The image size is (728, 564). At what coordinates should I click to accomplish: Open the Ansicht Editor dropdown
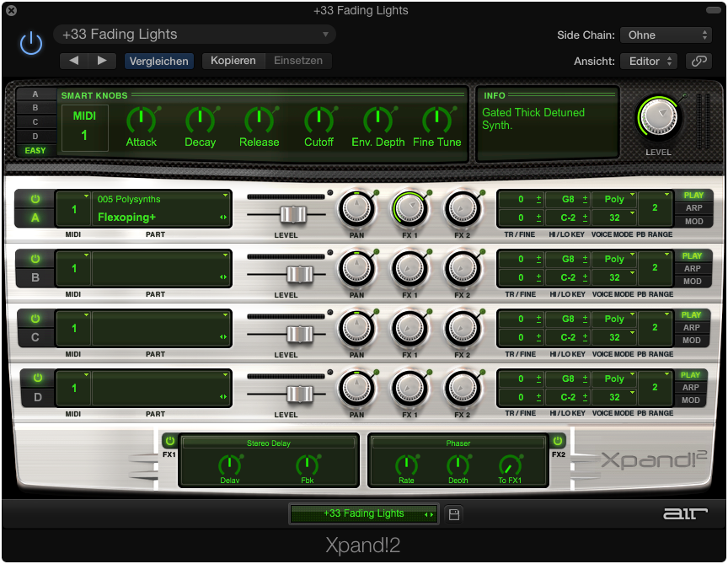point(648,61)
